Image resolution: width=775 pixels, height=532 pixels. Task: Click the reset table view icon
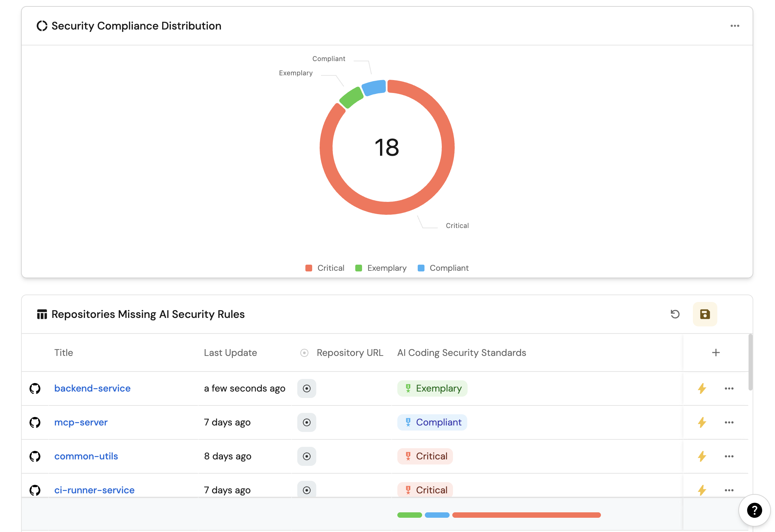click(x=675, y=314)
